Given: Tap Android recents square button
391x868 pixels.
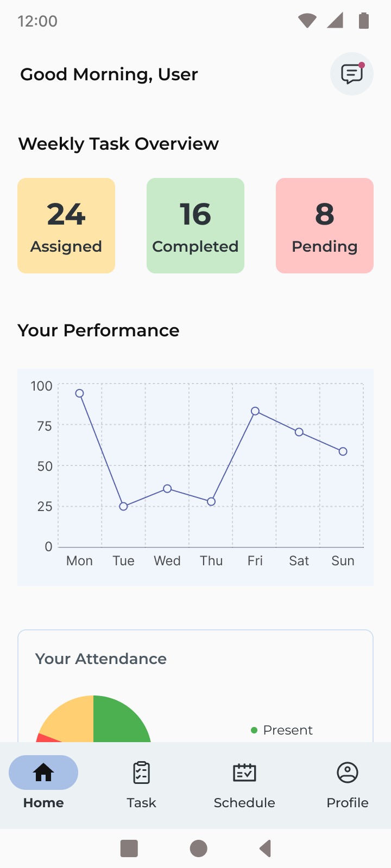Looking at the screenshot, I should pyautogui.click(x=129, y=848).
